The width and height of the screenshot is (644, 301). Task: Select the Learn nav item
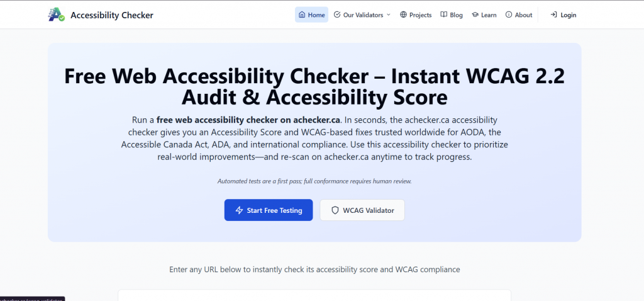point(489,14)
